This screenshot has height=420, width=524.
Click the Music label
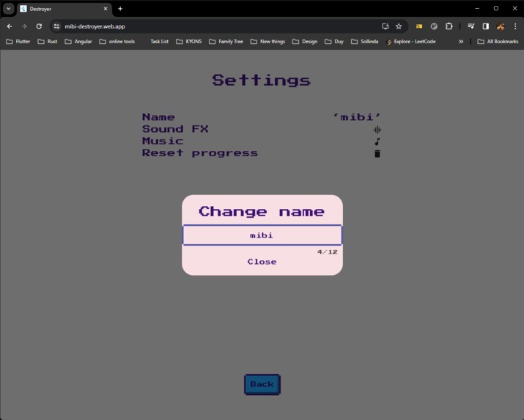[163, 141]
